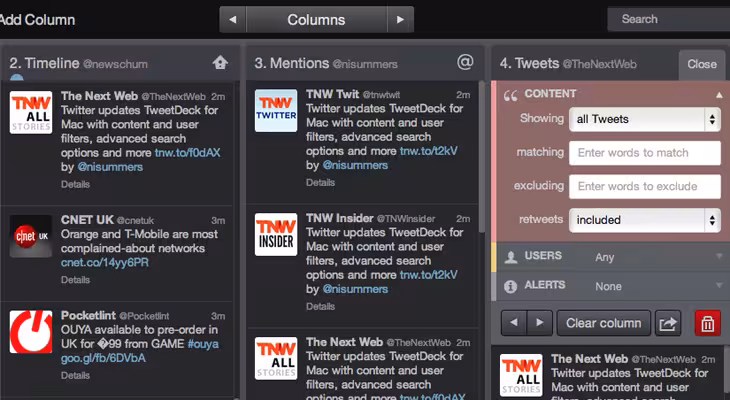The height and width of the screenshot is (400, 730).
Task: Open goo.gl/fb/6DVbA link
Action: pyautogui.click(x=103, y=358)
